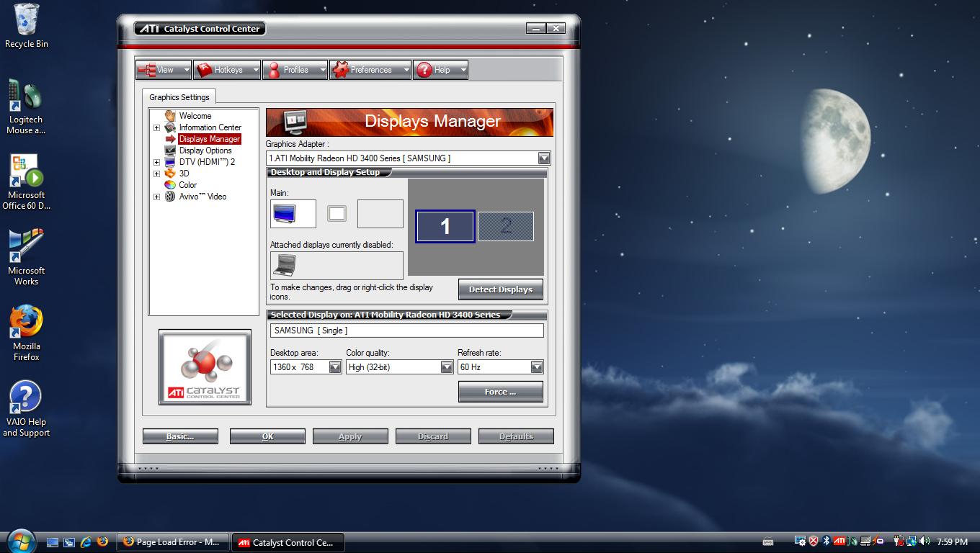The image size is (980, 553).
Task: Open the Hotkeys menu
Action: pyautogui.click(x=227, y=70)
